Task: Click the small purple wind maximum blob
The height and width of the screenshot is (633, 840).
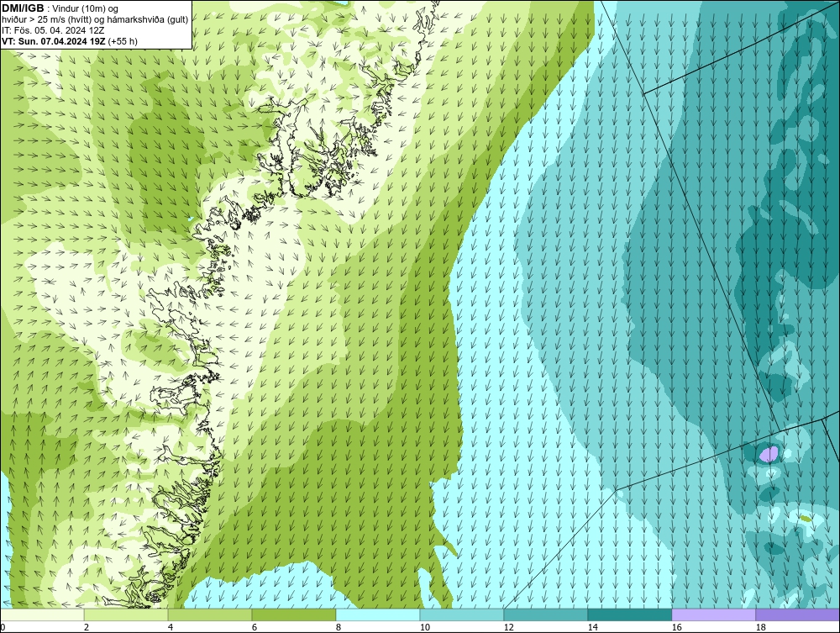Action: coord(769,454)
